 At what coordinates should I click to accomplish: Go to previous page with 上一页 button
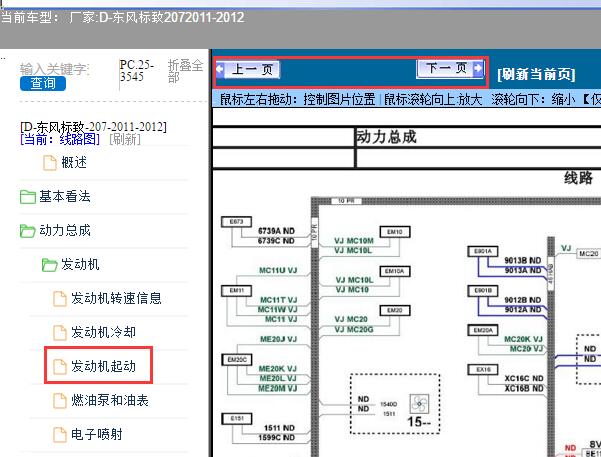[248, 69]
